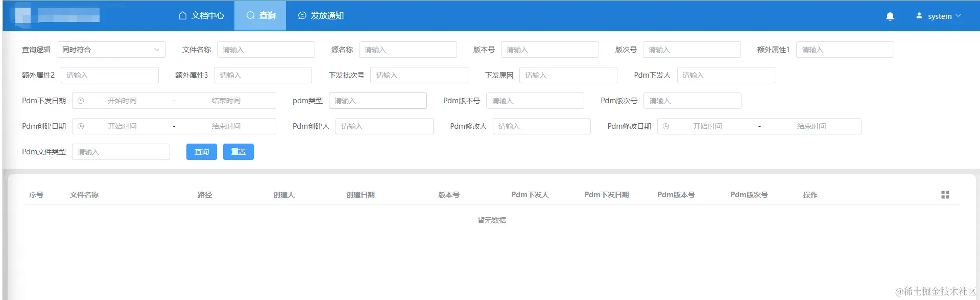Click the user avatar icon beside system

coord(919,16)
